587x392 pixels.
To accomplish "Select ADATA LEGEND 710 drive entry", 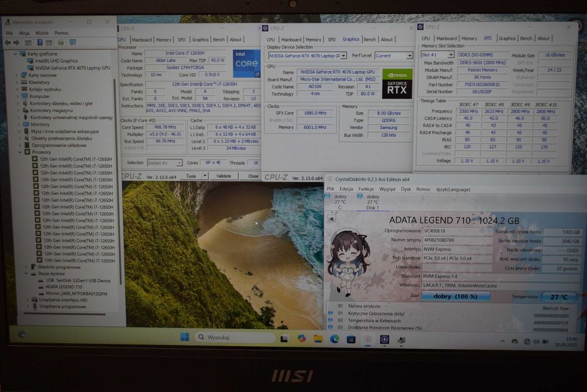I will (63, 287).
